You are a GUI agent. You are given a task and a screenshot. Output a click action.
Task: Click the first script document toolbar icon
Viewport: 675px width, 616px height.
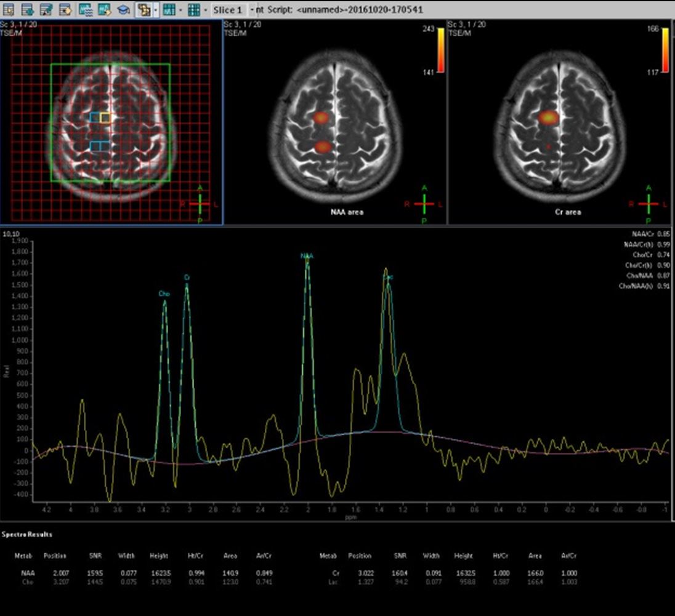coord(9,9)
